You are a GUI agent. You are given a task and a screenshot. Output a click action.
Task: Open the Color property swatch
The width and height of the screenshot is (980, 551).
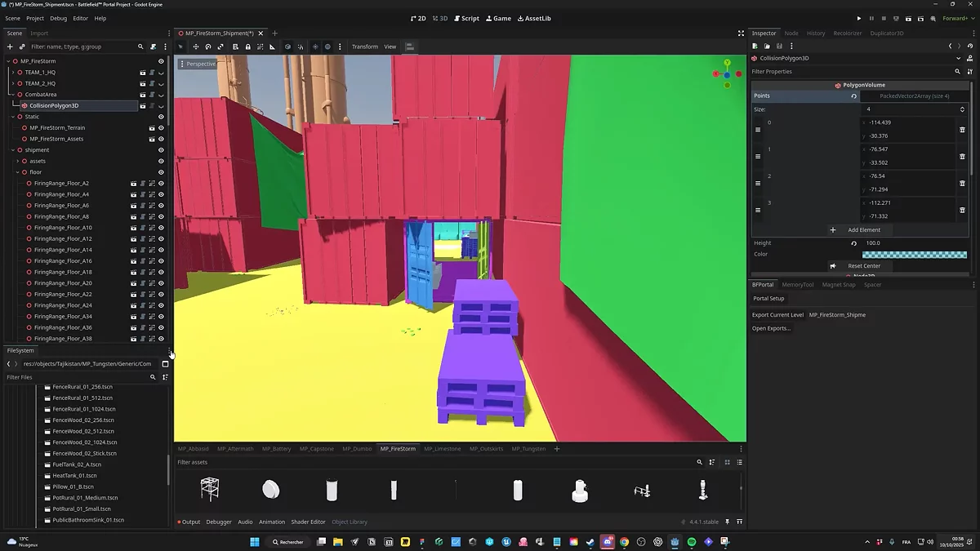[x=914, y=255]
